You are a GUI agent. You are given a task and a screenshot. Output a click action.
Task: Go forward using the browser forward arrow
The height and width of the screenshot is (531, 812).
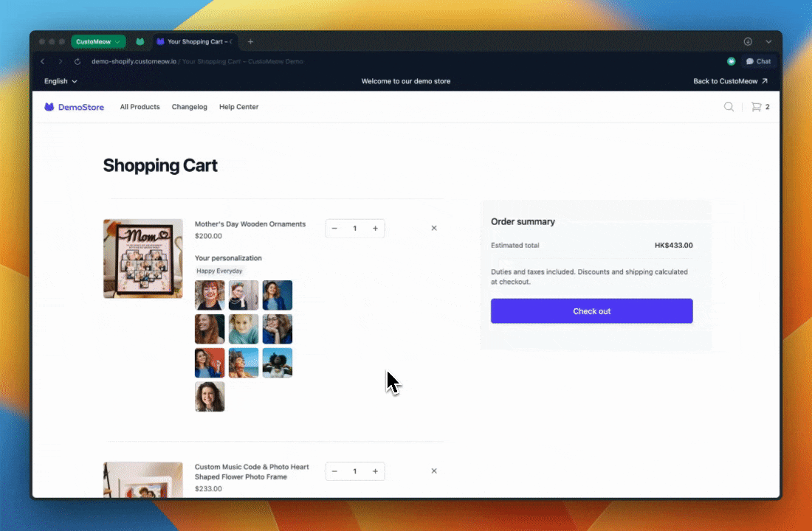[x=60, y=62]
